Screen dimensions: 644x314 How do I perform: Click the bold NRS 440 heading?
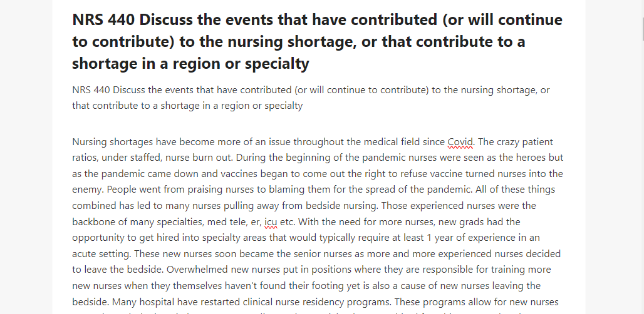(317, 42)
